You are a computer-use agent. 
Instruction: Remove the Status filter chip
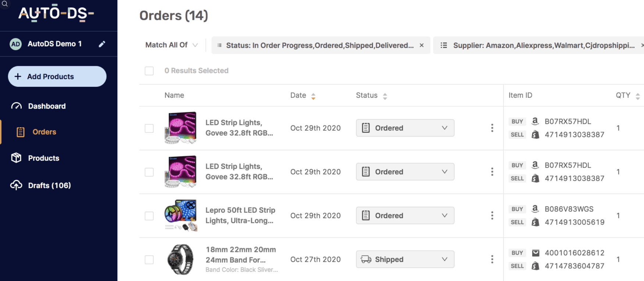pos(422,45)
